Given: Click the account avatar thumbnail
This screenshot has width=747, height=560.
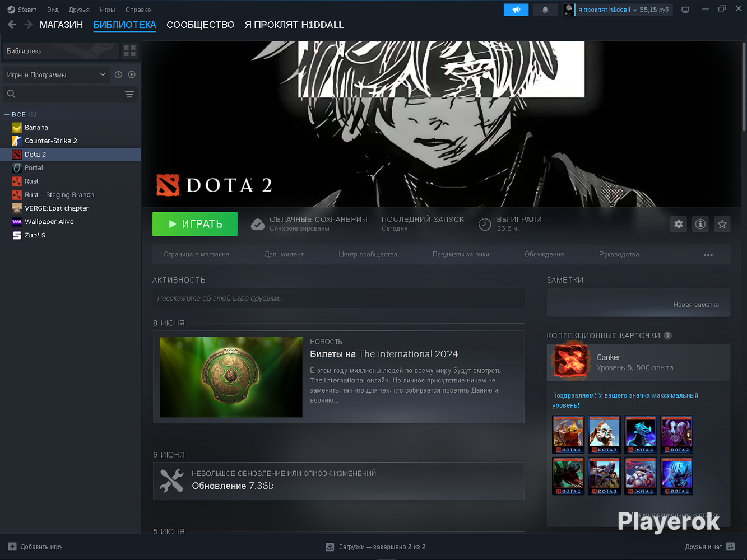Looking at the screenshot, I should [569, 10].
